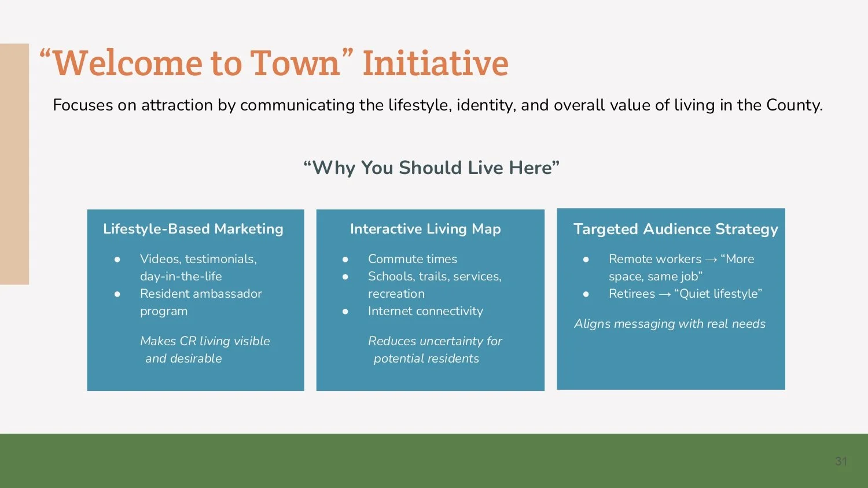The height and width of the screenshot is (488, 868).
Task: Select the tan vertical accent bar on left
Action: pyautogui.click(x=14, y=164)
